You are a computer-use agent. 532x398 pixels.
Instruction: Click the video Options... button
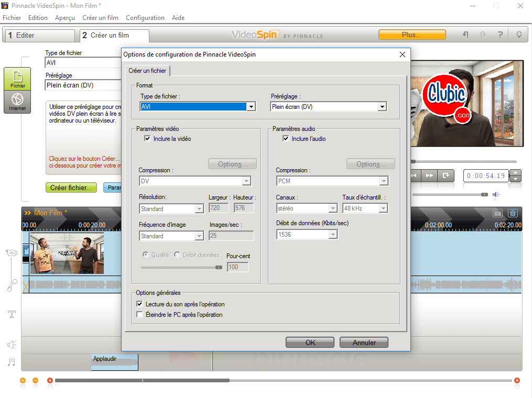tap(232, 164)
